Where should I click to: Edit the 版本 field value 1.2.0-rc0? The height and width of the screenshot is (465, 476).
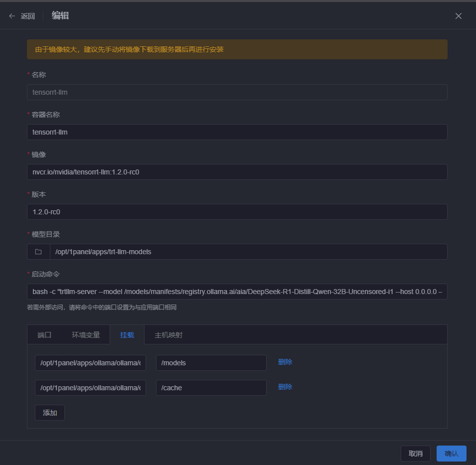click(237, 212)
